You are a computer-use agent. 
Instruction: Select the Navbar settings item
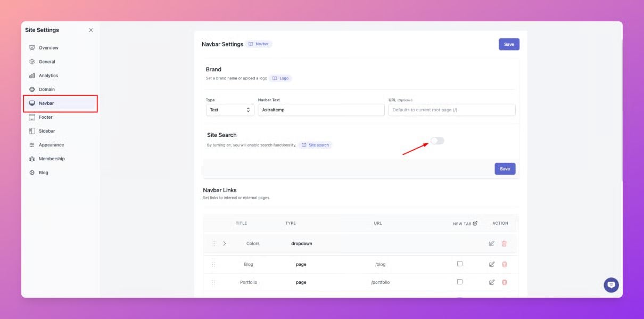click(60, 103)
